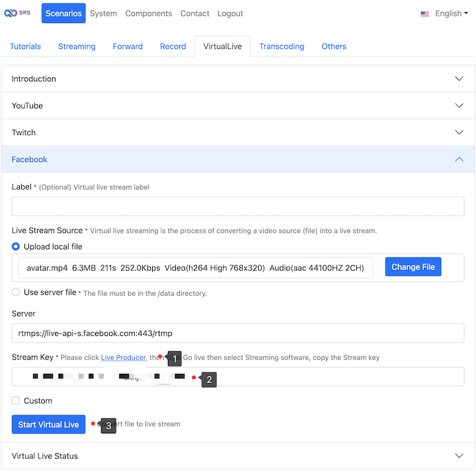Viewport: 476px width, 471px height.
Task: Click the YouTube section title
Action: point(27,105)
